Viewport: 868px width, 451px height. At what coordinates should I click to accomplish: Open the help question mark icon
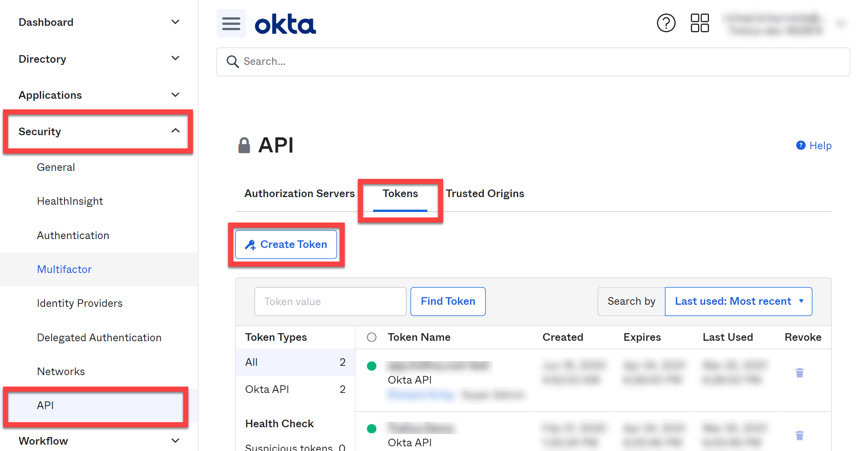click(666, 23)
